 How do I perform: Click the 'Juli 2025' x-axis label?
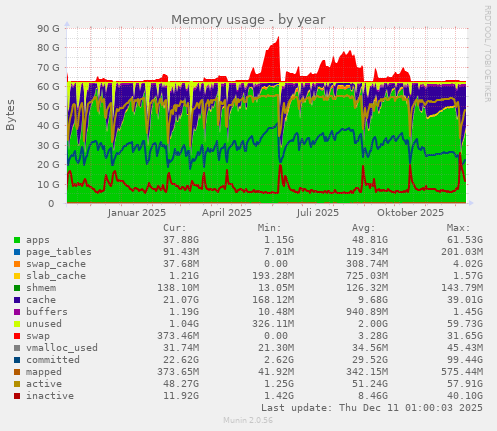tap(318, 213)
